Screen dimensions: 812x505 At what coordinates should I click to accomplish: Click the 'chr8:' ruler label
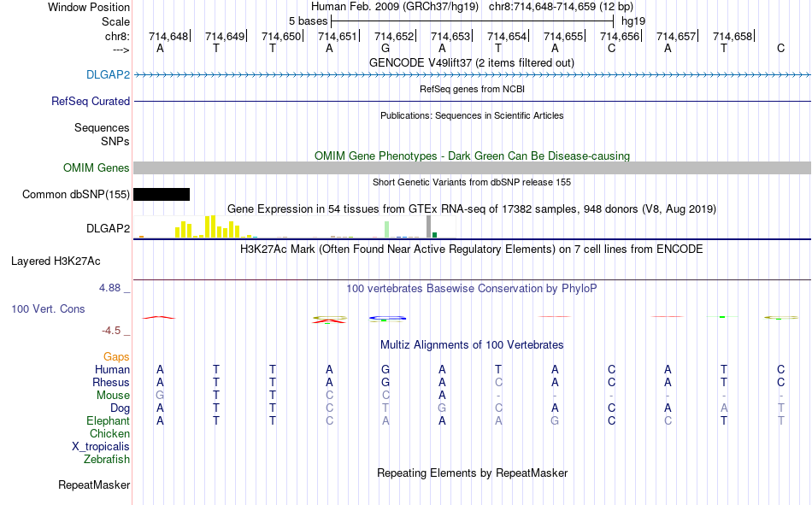coord(117,36)
